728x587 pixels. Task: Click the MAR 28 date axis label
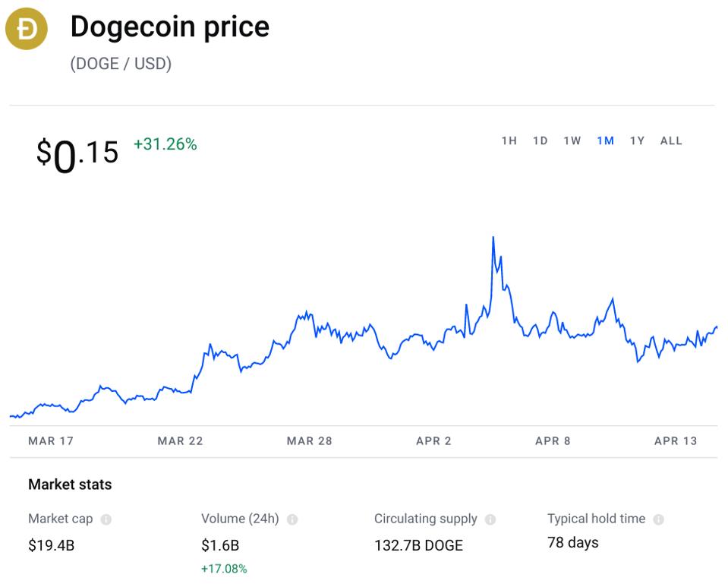pos(309,440)
